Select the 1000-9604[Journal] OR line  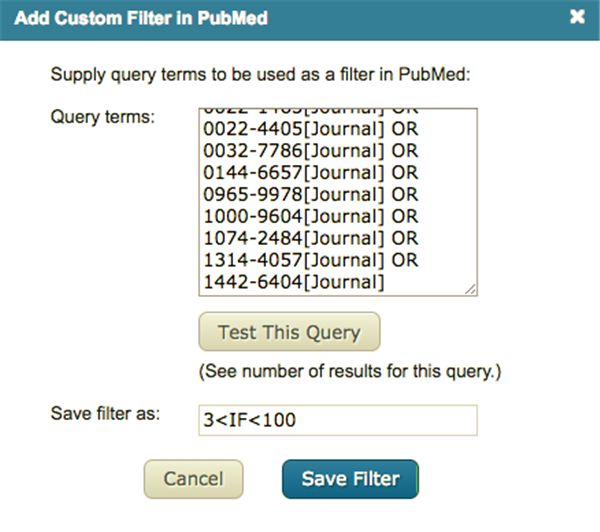point(309,217)
